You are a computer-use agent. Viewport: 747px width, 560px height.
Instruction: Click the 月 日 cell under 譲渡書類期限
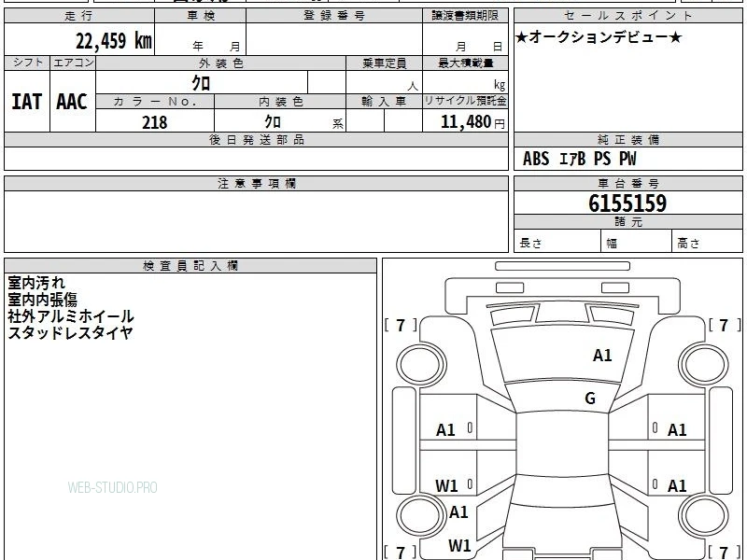(465, 39)
